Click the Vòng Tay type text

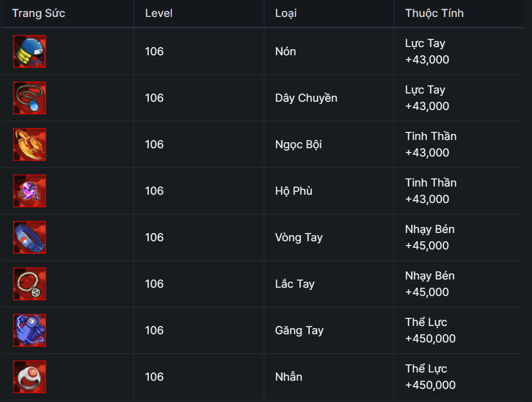(299, 237)
